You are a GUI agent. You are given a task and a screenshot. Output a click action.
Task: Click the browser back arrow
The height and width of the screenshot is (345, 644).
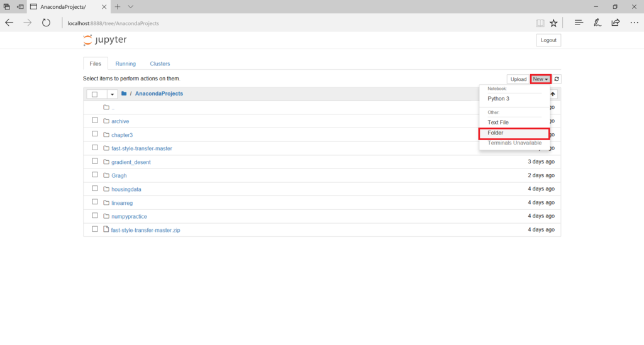click(9, 23)
